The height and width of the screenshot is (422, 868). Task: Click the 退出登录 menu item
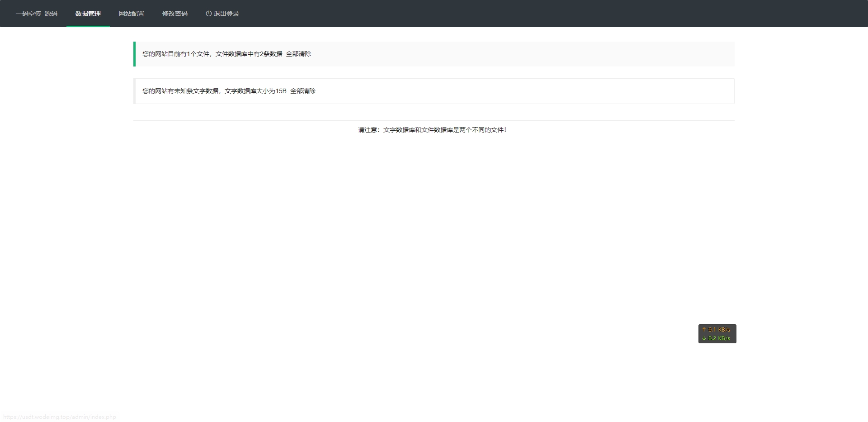tap(222, 14)
